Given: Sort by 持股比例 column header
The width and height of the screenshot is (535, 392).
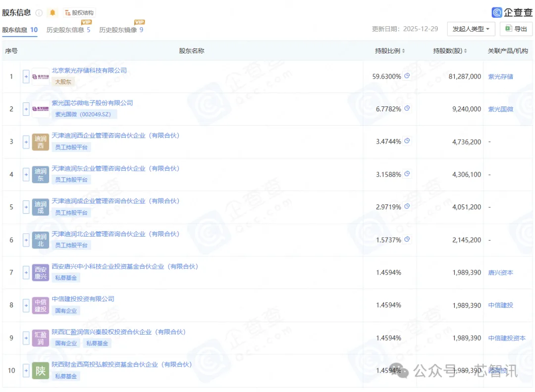Looking at the screenshot, I should 390,51.
